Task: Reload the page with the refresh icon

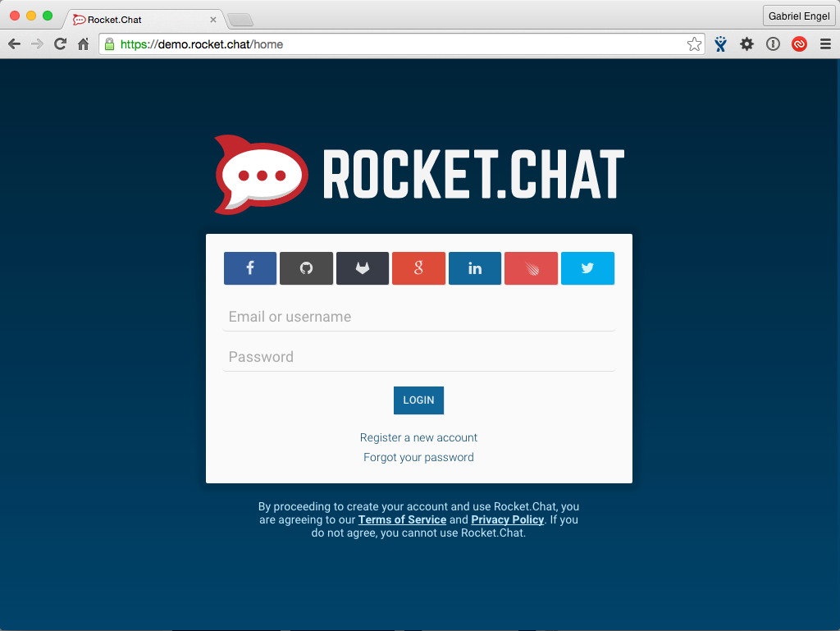Action: click(60, 44)
